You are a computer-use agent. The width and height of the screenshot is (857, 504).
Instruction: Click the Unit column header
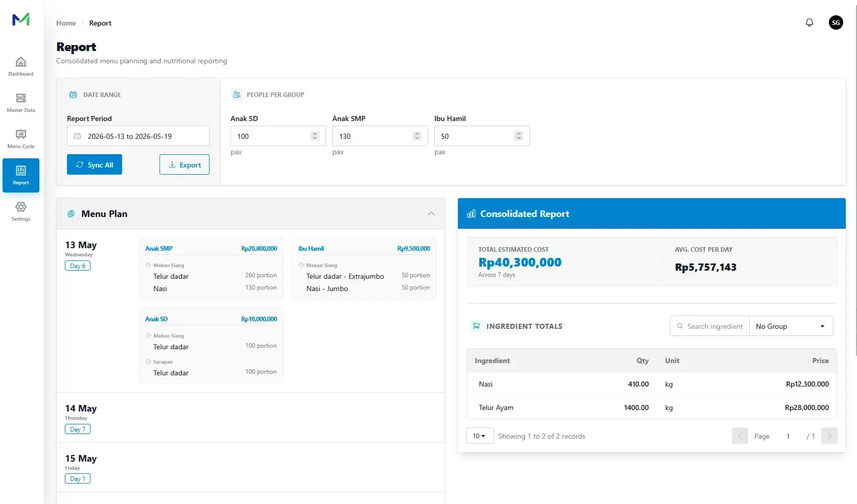click(x=672, y=361)
